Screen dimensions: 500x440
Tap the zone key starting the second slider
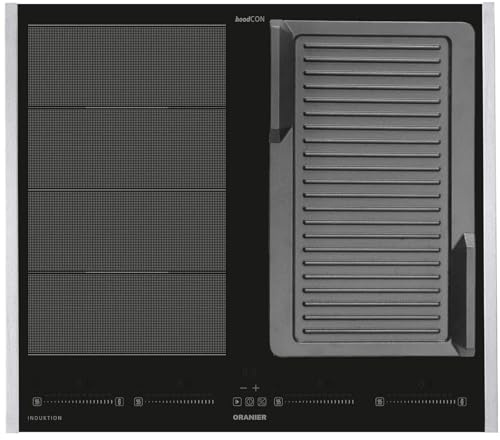(x=138, y=402)
